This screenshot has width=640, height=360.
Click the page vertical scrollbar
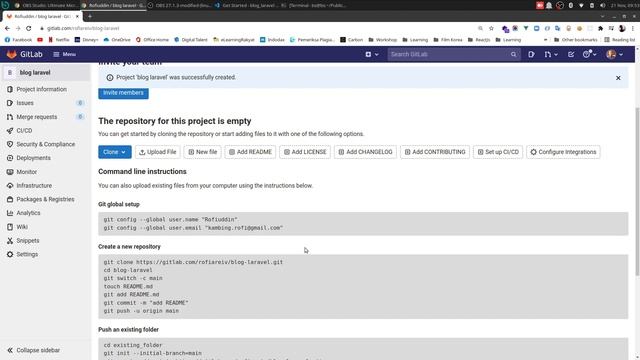[637, 192]
